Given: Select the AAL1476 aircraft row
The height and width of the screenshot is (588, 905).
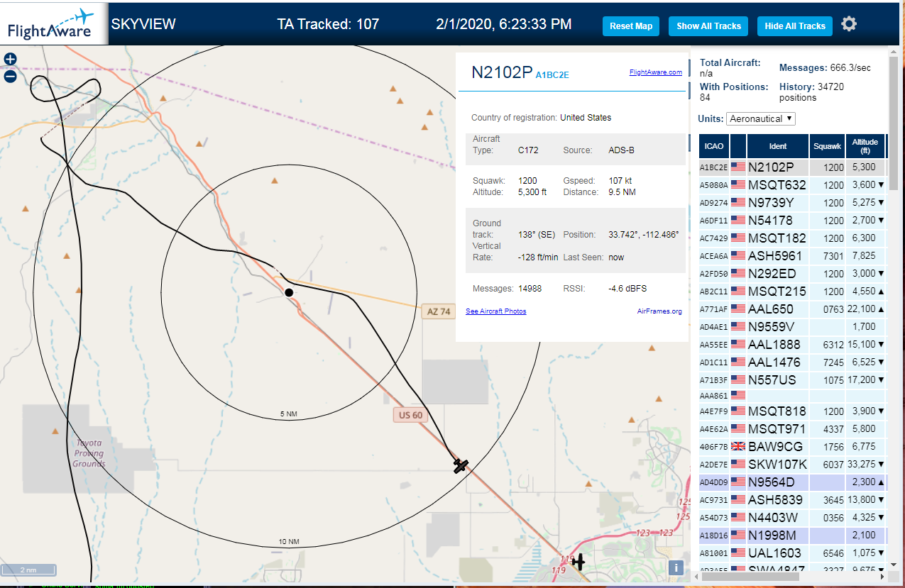Looking at the screenshot, I should tap(792, 362).
